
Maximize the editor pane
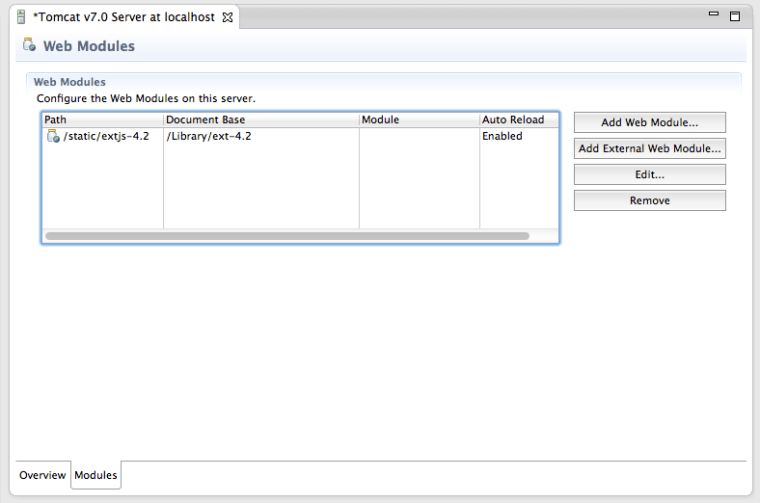click(735, 16)
